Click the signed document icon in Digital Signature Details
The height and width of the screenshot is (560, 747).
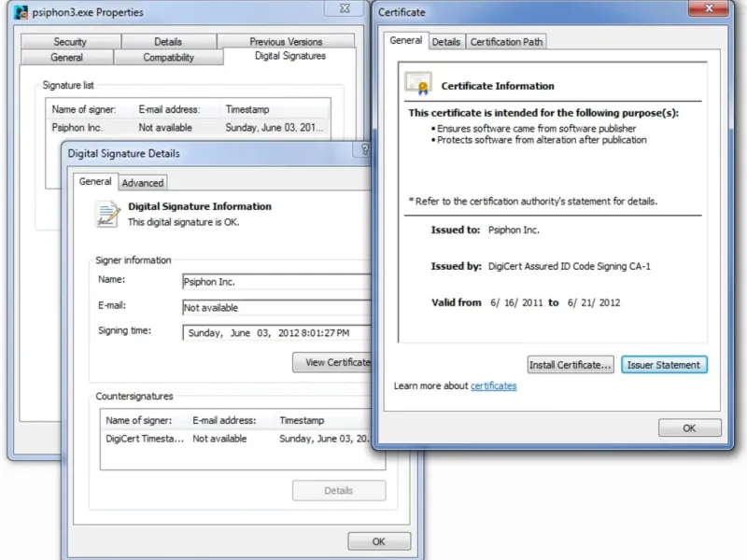pos(107,215)
